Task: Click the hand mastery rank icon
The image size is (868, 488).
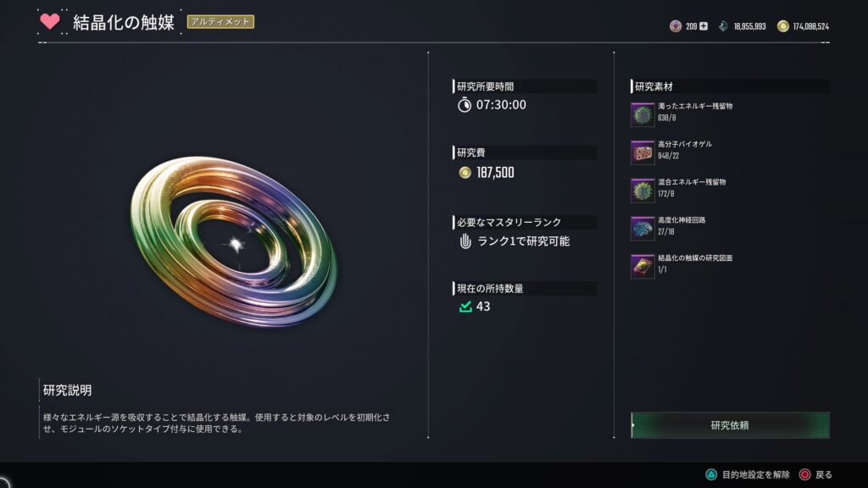Action: [465, 241]
